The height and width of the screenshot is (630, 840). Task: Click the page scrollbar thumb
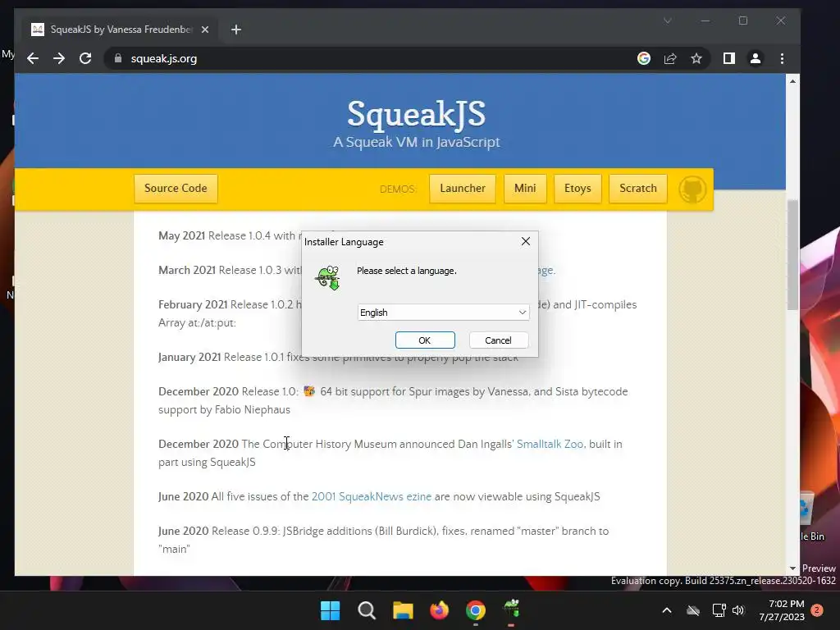[792, 255]
